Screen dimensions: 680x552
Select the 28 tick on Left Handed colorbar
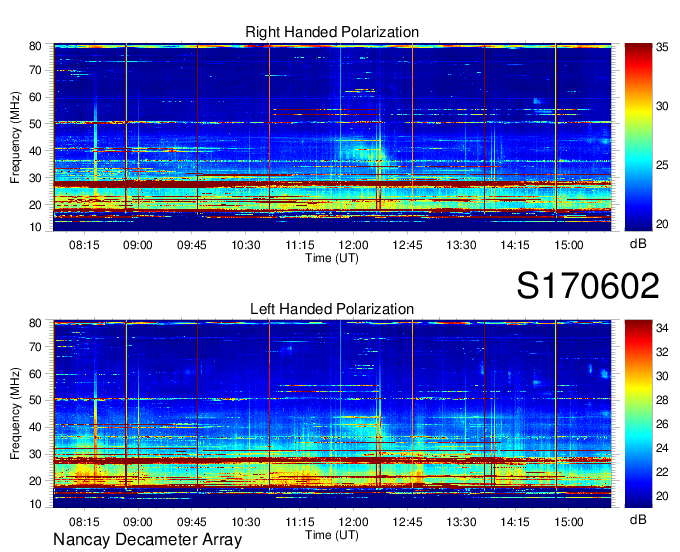pyautogui.click(x=662, y=400)
